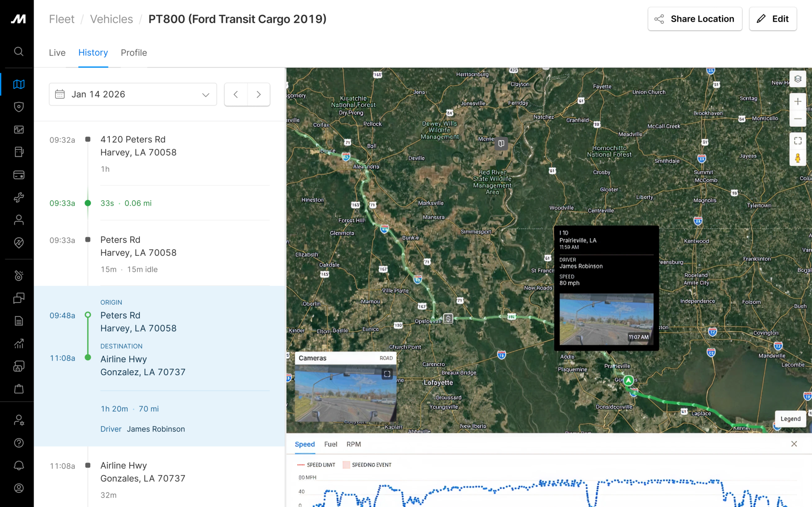
Task: Open the ROAD camera selector dropdown
Action: pos(387,358)
